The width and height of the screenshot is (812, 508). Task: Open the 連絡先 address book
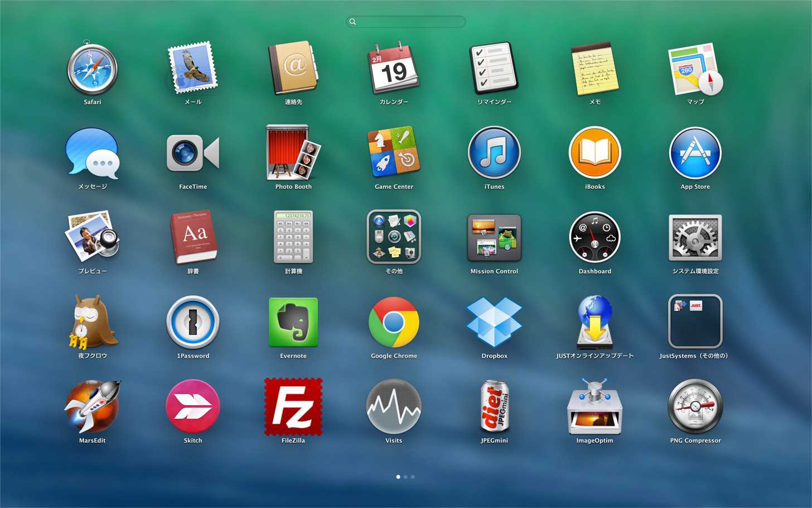pos(293,68)
